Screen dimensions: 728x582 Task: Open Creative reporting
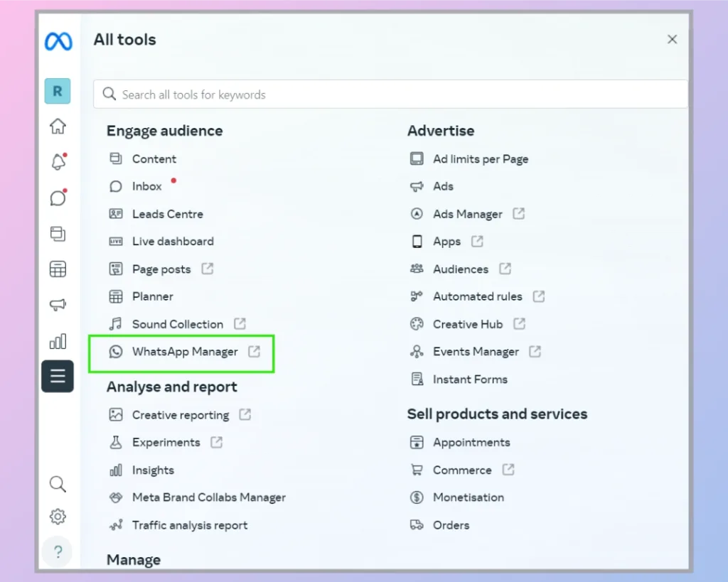coord(180,415)
